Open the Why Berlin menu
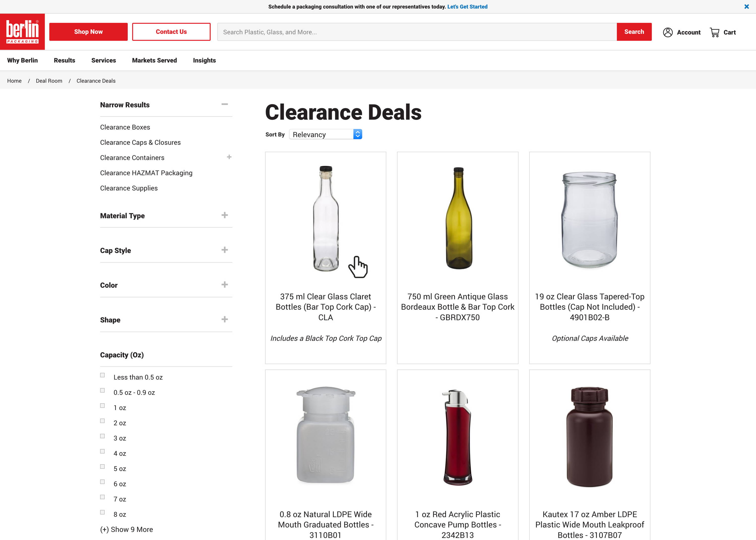Image resolution: width=756 pixels, height=540 pixels. [x=23, y=60]
